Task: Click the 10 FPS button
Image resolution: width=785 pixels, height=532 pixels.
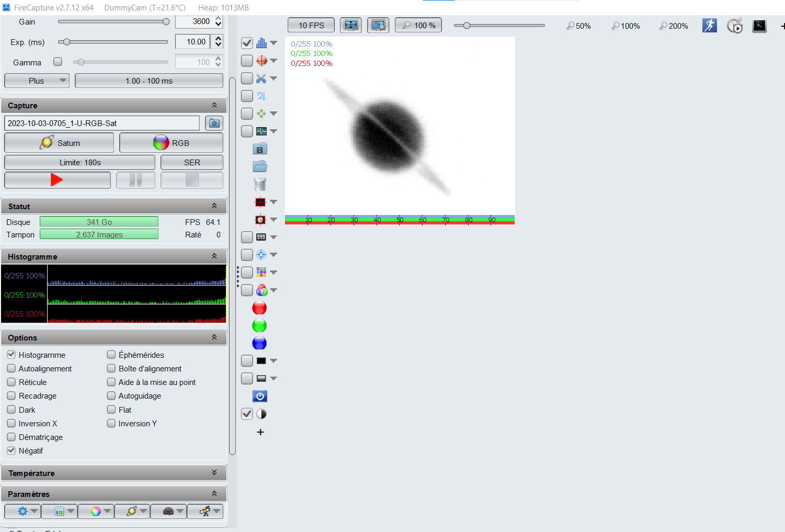Action: coord(311,25)
